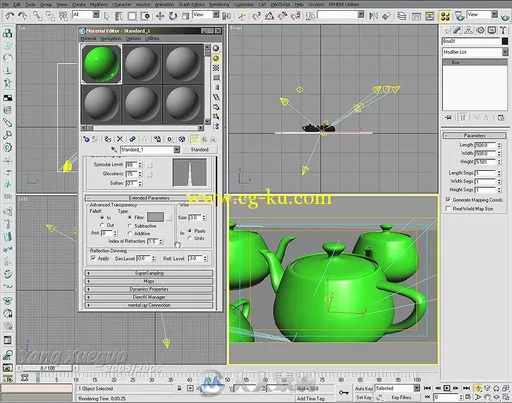
Task: Collapse the Parameters rollout in command panel
Action: pyautogui.click(x=474, y=135)
